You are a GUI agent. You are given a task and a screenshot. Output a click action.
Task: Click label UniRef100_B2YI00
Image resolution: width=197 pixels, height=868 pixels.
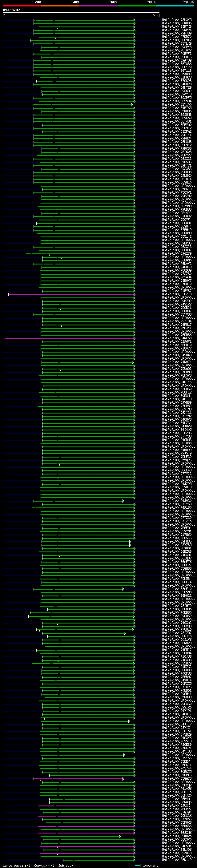point(177,104)
